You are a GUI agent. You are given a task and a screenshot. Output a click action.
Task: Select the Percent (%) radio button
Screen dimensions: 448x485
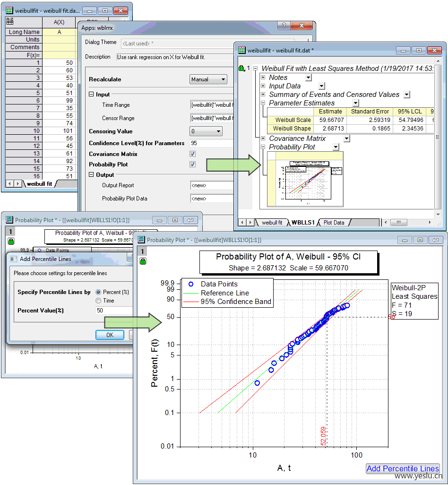98,292
